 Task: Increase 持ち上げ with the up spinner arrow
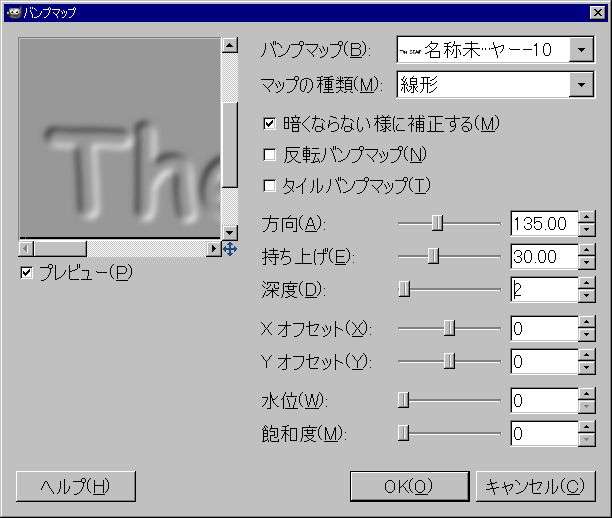pyautogui.click(x=587, y=250)
